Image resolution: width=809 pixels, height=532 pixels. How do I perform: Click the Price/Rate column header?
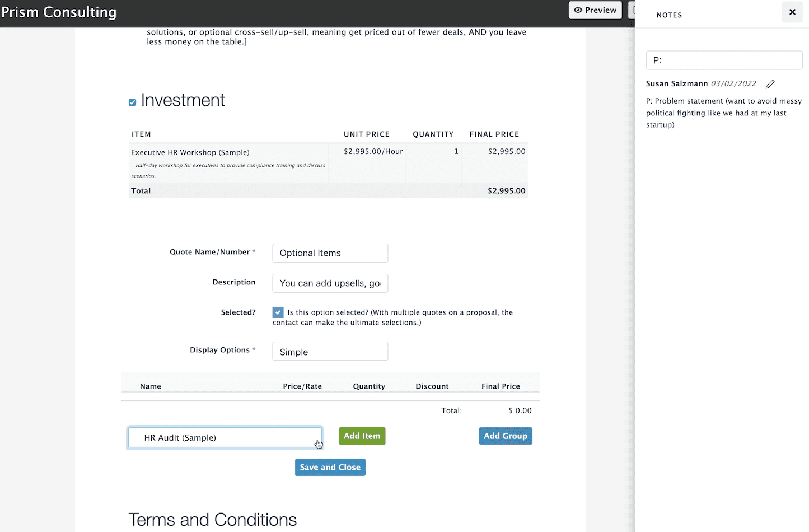point(302,386)
